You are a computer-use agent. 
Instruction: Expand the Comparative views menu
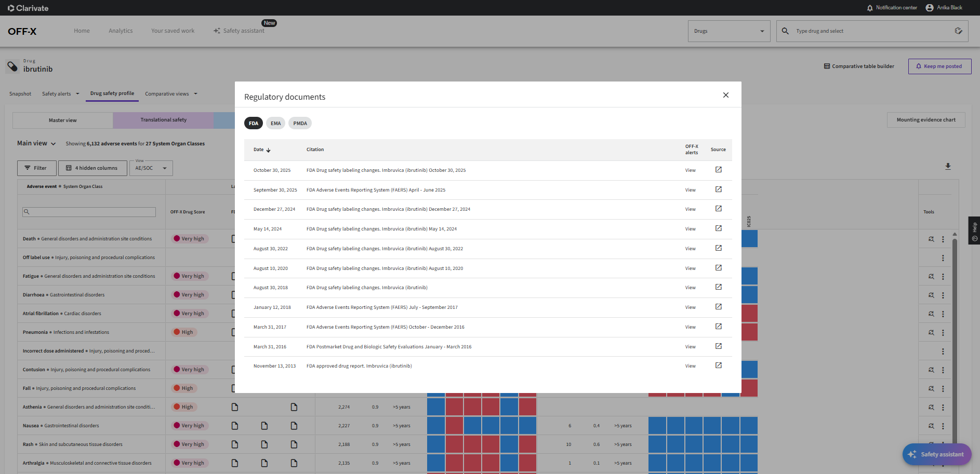(171, 94)
